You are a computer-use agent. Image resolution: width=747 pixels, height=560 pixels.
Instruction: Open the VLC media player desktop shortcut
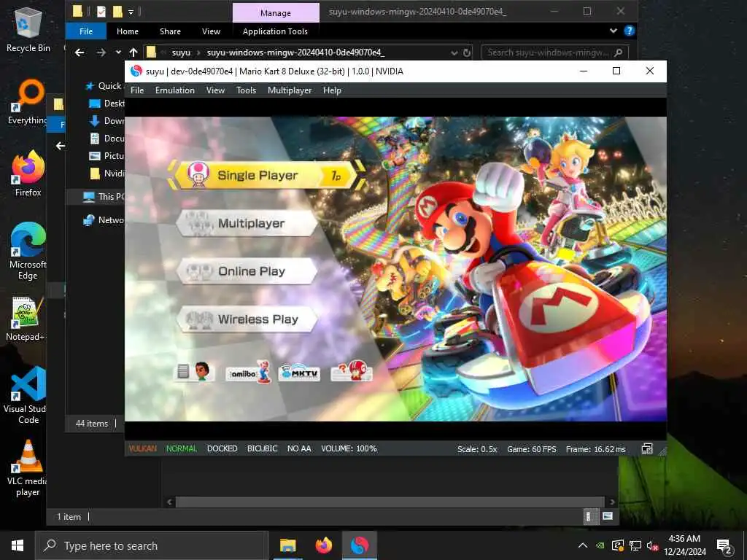click(x=28, y=469)
